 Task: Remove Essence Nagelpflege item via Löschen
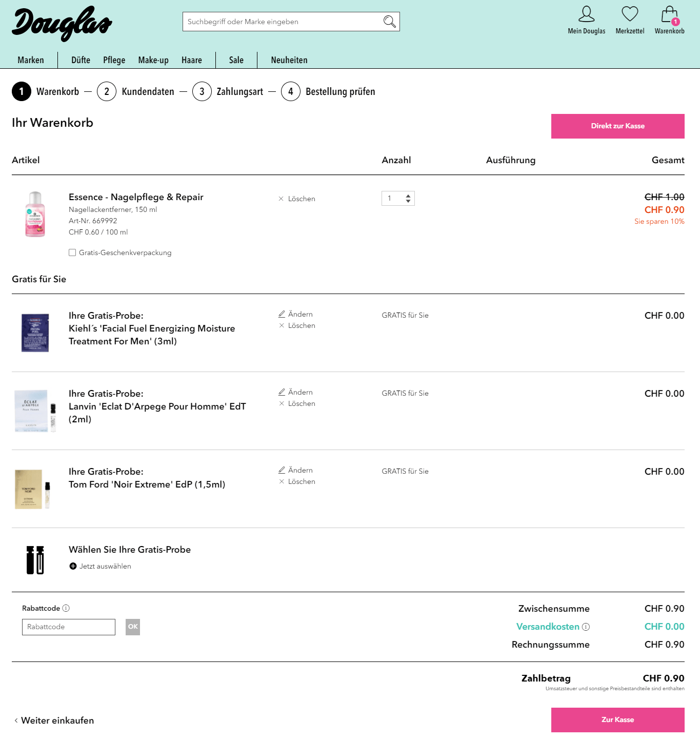(297, 199)
